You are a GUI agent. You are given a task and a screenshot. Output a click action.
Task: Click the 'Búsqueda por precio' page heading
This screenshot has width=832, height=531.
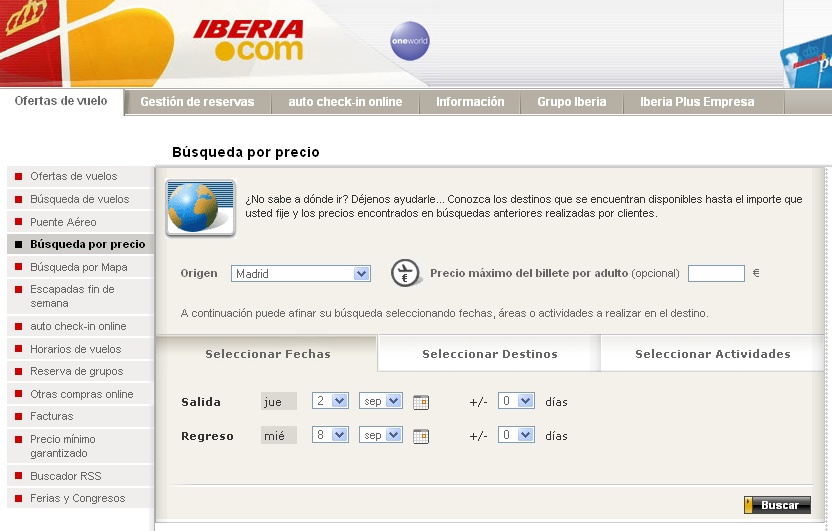(246, 152)
